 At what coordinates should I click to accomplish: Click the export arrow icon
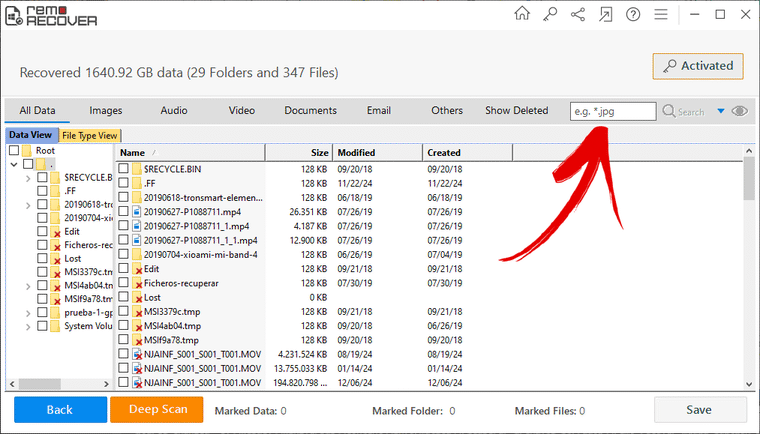point(606,14)
